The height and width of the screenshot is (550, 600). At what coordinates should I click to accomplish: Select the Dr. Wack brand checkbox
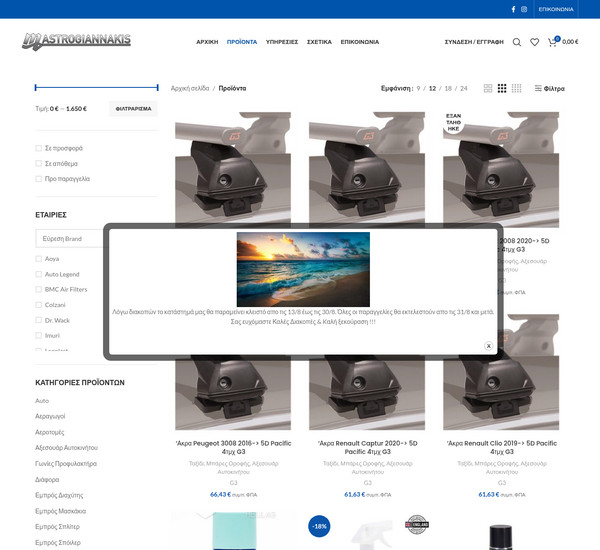pyautogui.click(x=38, y=320)
